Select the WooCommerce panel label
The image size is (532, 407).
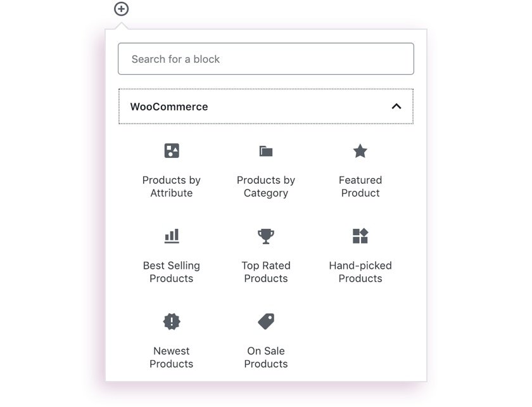(167, 107)
